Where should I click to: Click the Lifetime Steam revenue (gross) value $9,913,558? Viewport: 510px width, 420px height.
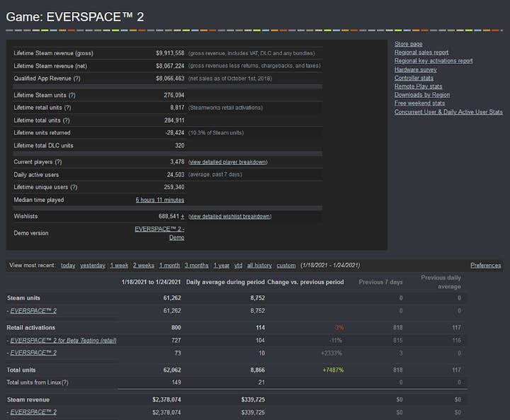point(170,53)
